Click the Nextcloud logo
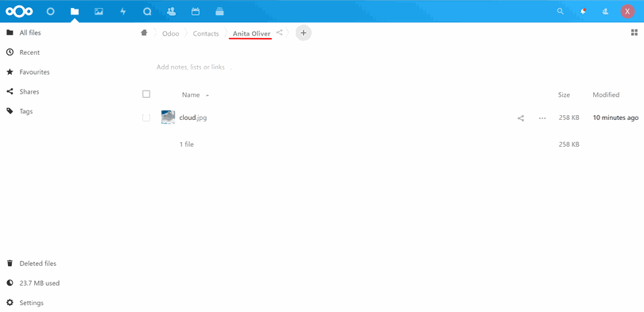 point(19,11)
